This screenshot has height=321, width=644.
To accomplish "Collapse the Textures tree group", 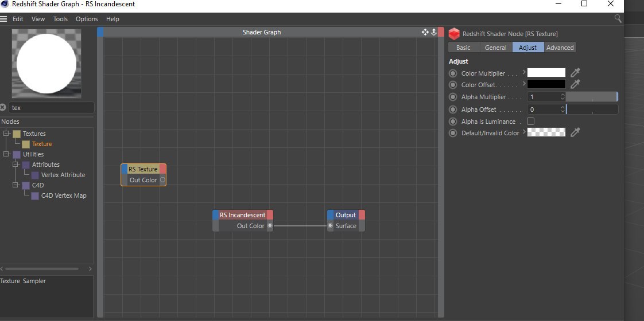I will 6,133.
